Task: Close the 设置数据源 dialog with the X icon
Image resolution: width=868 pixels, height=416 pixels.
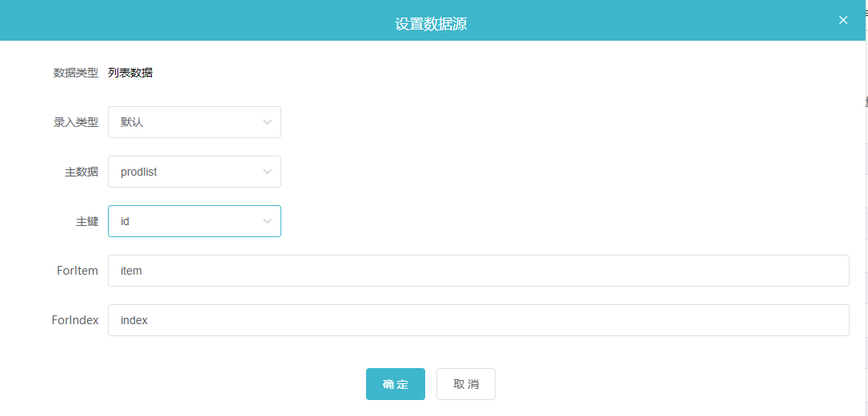Action: (x=843, y=20)
